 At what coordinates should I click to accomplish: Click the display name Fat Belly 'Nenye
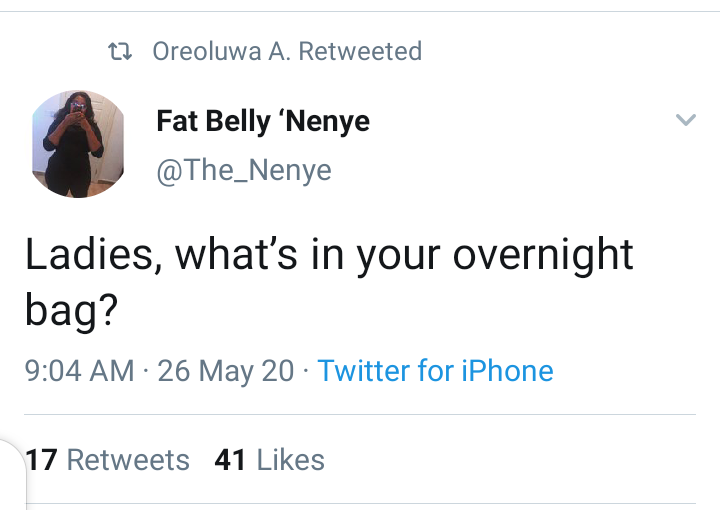263,122
